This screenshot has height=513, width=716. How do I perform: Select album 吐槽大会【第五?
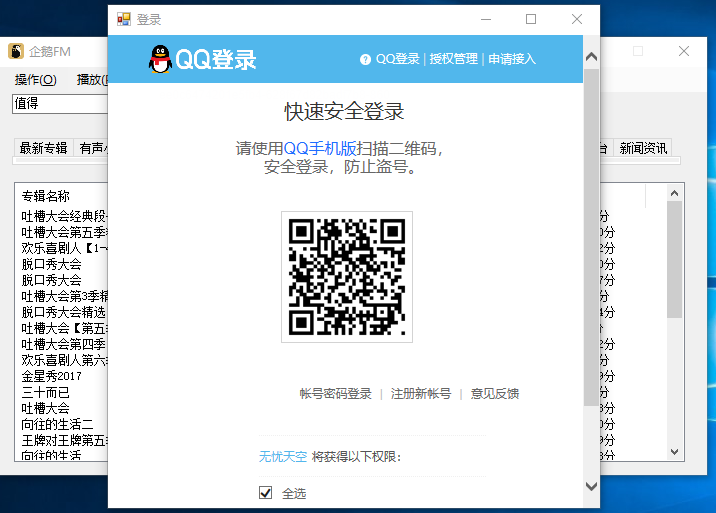[x=64, y=328]
